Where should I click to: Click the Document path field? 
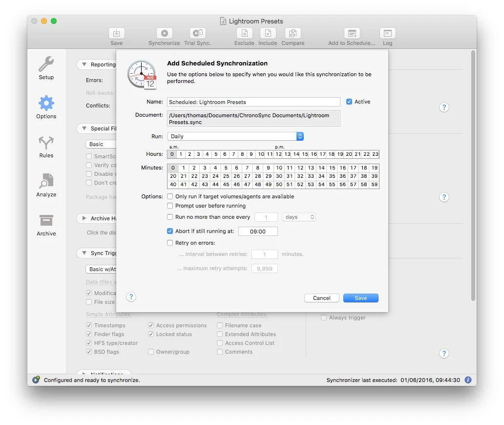pyautogui.click(x=253, y=119)
